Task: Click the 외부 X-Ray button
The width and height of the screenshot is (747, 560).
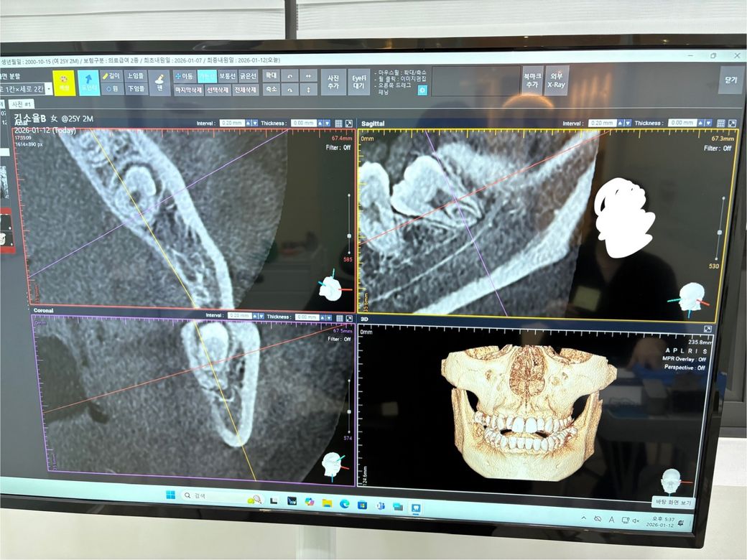Action: [x=556, y=80]
